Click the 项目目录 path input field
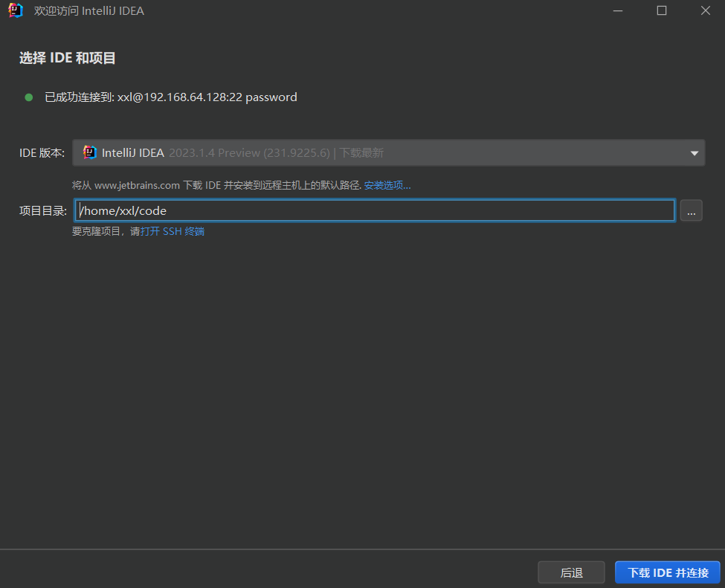 [x=375, y=210]
